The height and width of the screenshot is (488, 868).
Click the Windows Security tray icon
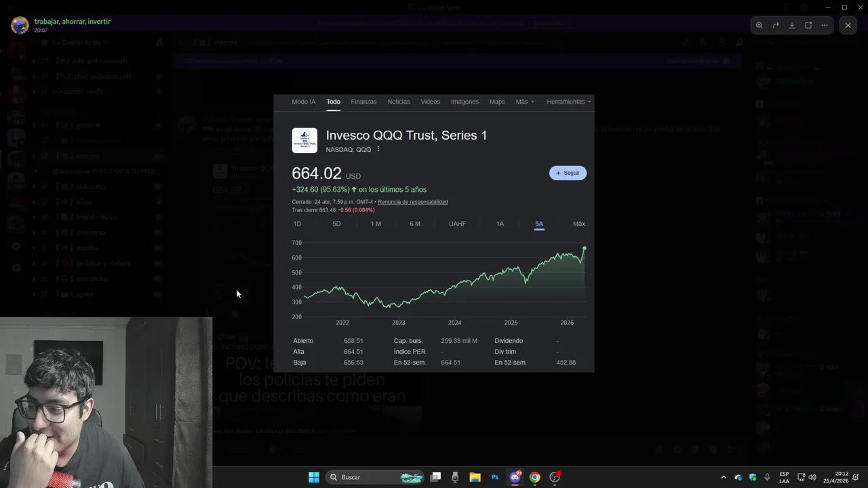(753, 477)
